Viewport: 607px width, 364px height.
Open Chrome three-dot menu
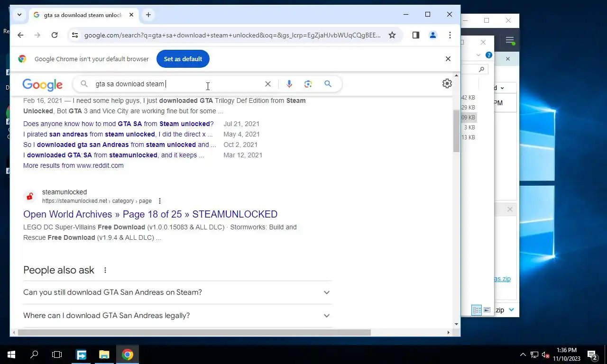(450, 35)
